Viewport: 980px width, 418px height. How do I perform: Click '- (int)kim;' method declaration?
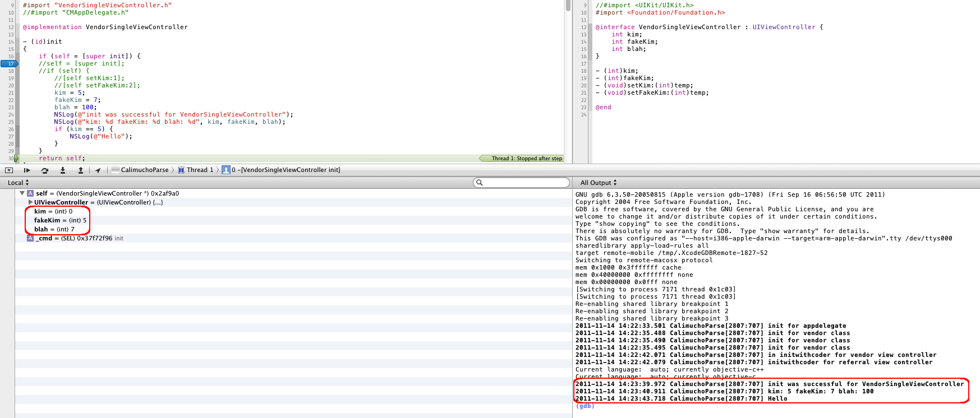click(616, 71)
